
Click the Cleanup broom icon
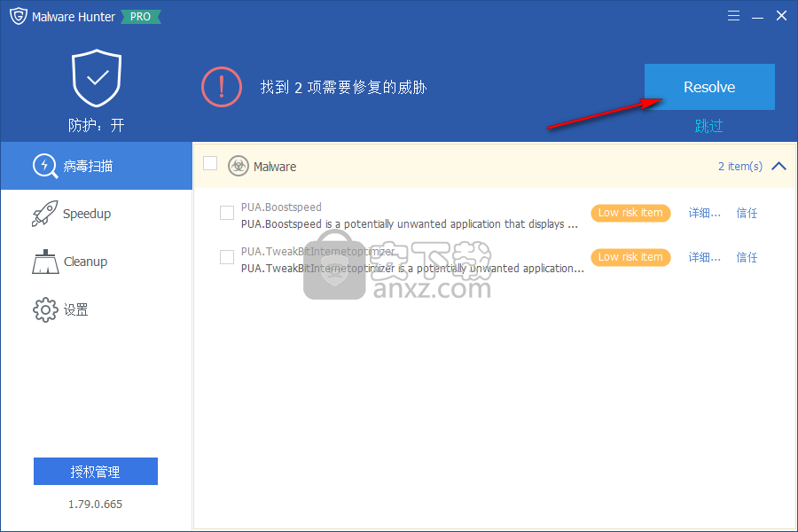tap(45, 262)
